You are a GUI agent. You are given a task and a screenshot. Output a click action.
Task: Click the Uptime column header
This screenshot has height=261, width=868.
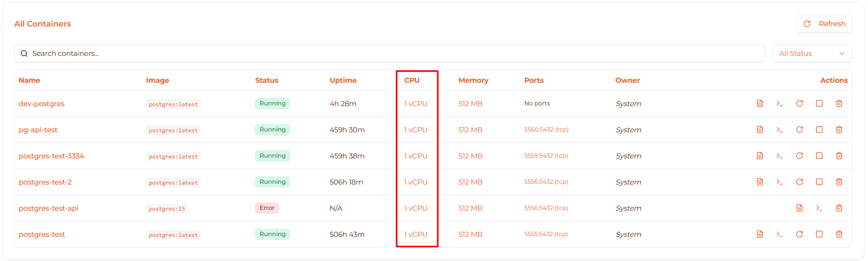click(343, 80)
